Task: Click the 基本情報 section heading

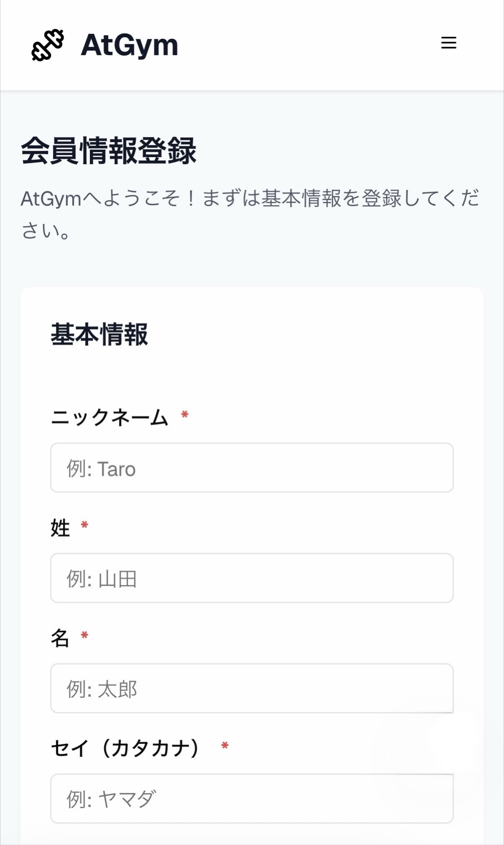Action: pos(99,334)
